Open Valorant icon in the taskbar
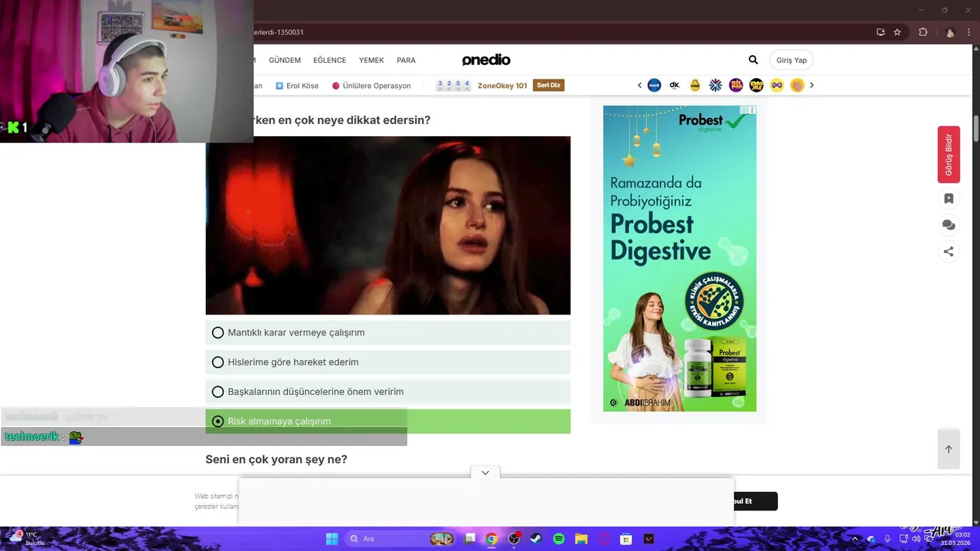 click(x=648, y=539)
